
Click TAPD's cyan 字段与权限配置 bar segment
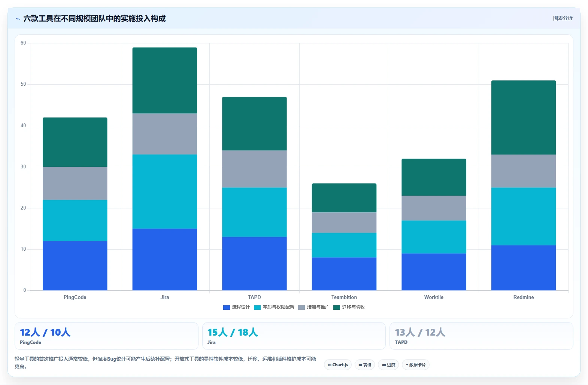pos(254,212)
